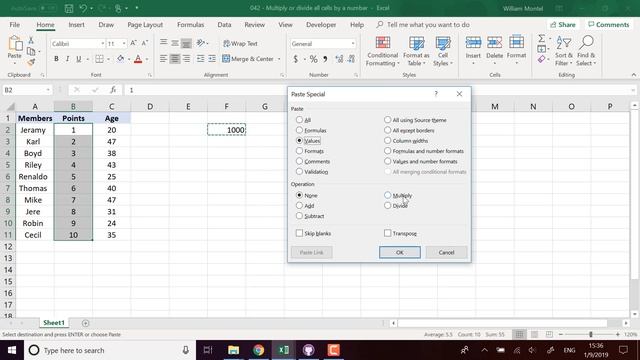The image size is (640, 360).
Task: Open Cell Styles gallery
Action: point(442,51)
